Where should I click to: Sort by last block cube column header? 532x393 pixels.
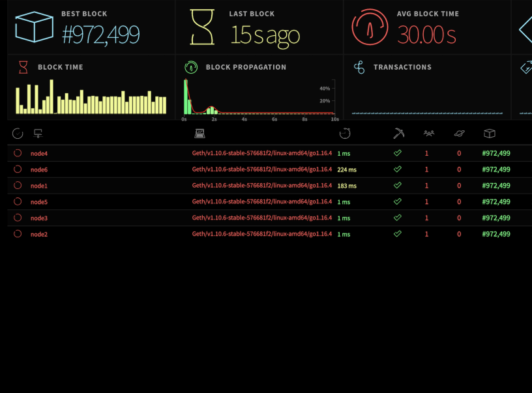pyautogui.click(x=490, y=134)
